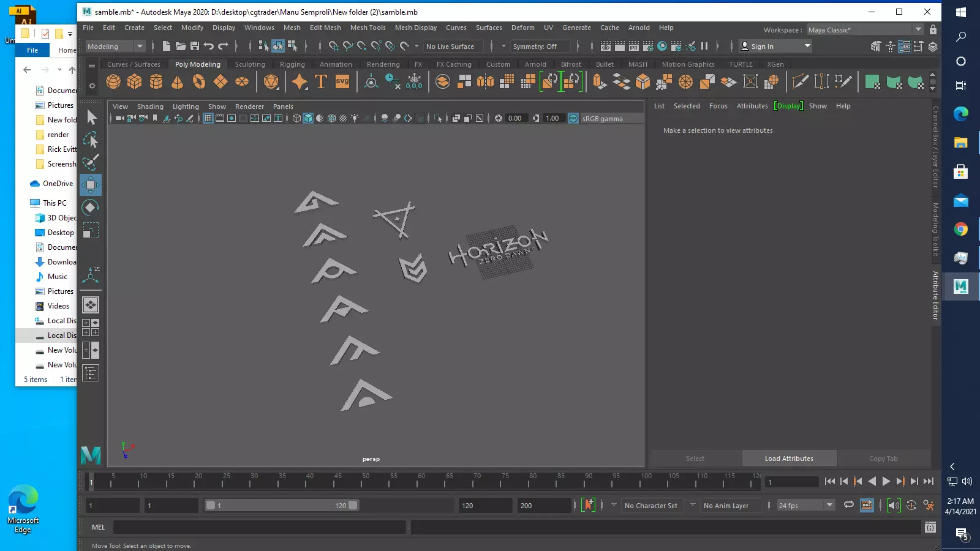Click the Go to End of playback button
The image size is (980, 551).
pyautogui.click(x=929, y=482)
